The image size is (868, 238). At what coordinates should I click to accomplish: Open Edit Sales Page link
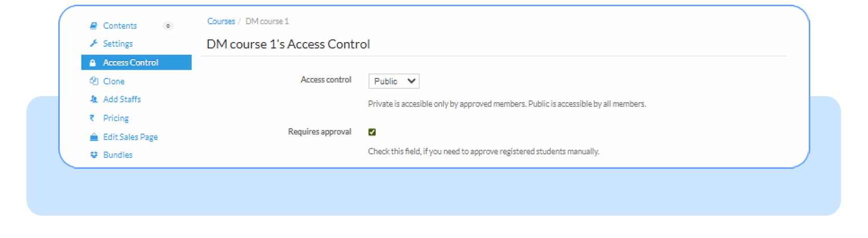tap(130, 137)
